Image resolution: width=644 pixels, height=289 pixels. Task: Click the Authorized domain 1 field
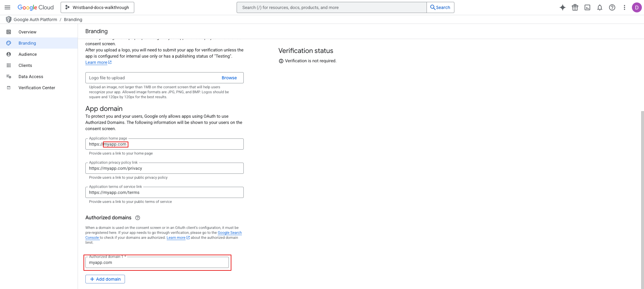(x=157, y=262)
